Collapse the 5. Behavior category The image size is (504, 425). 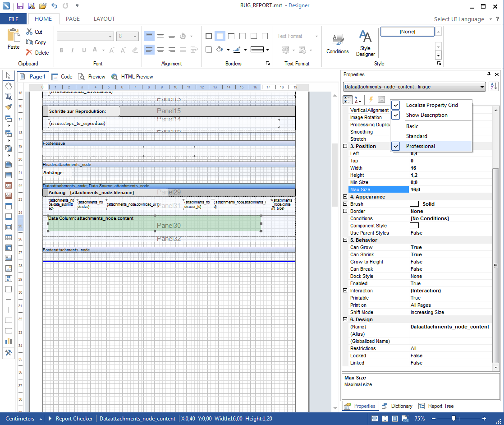pos(345,240)
